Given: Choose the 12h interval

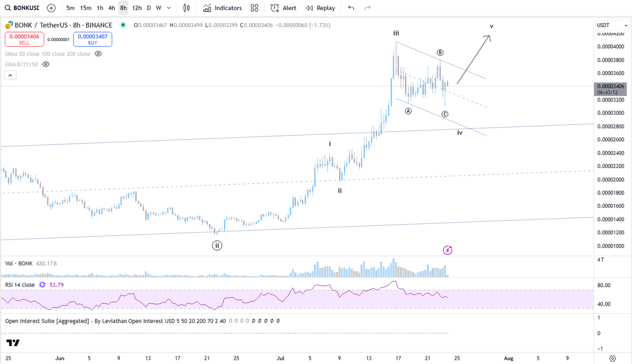Looking at the screenshot, I should 137,8.
